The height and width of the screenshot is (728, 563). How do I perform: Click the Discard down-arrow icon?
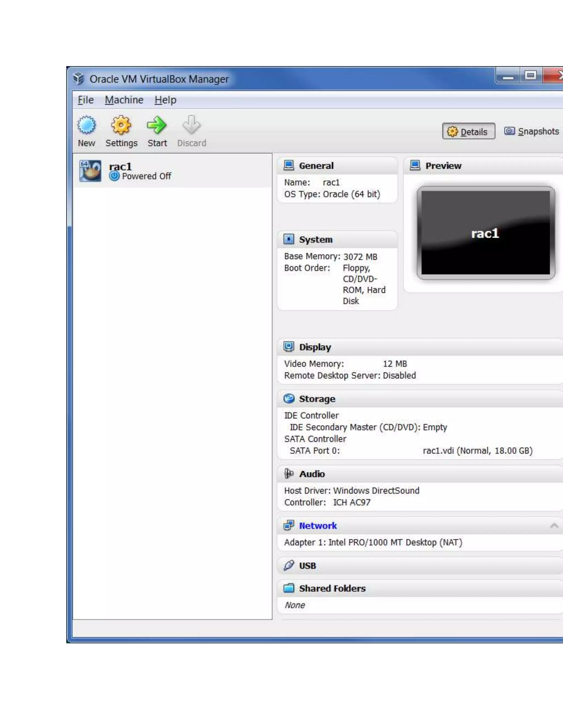[x=191, y=125]
